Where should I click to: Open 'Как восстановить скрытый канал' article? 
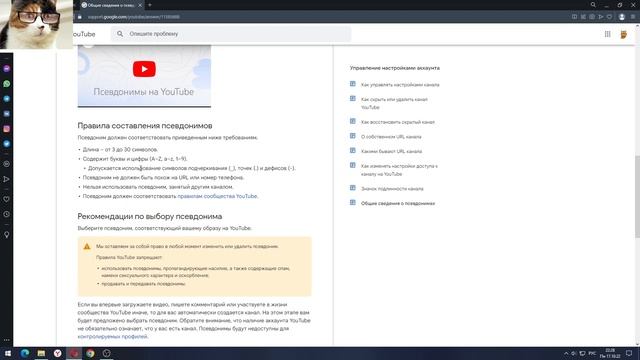point(398,122)
